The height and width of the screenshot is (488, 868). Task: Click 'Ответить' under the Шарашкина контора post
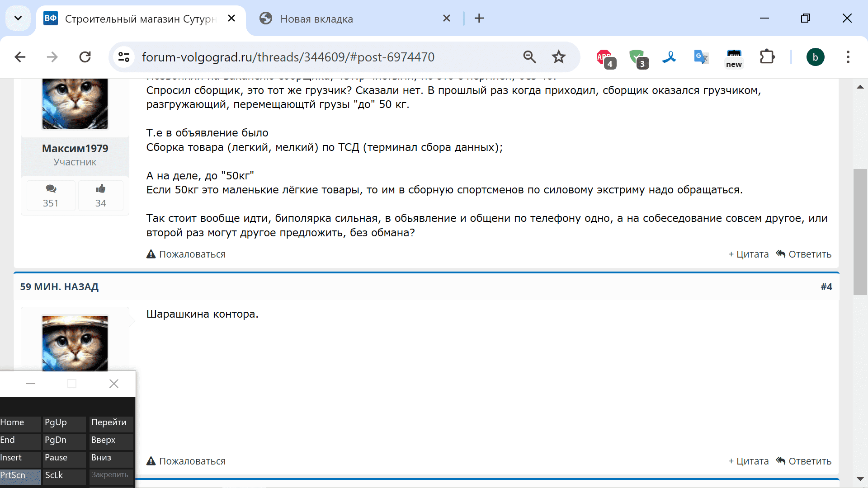tap(804, 461)
